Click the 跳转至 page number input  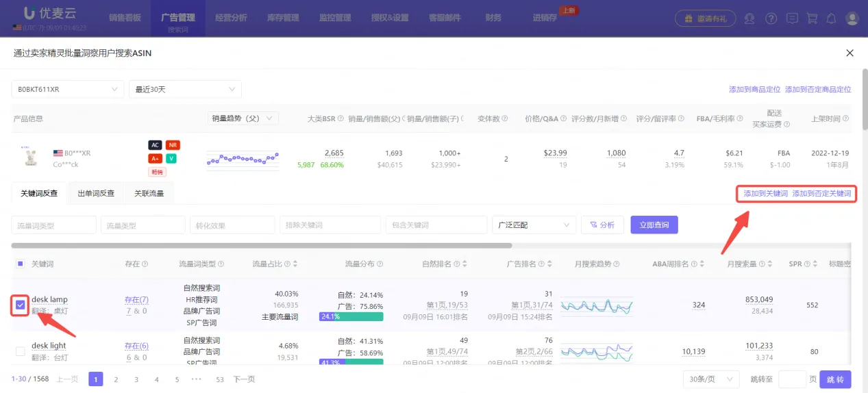793,379
